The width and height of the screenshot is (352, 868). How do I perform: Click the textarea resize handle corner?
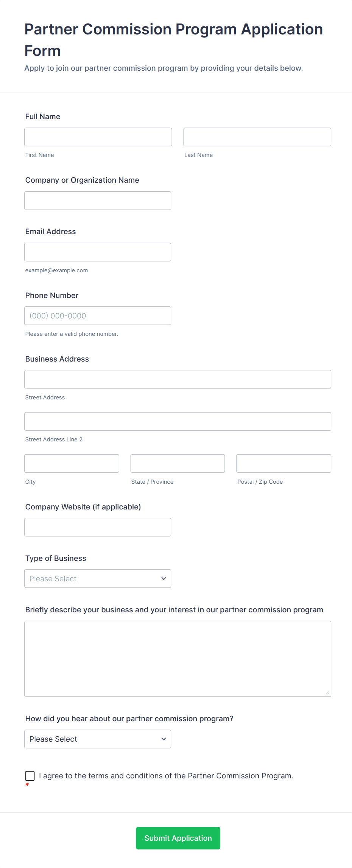click(x=327, y=693)
